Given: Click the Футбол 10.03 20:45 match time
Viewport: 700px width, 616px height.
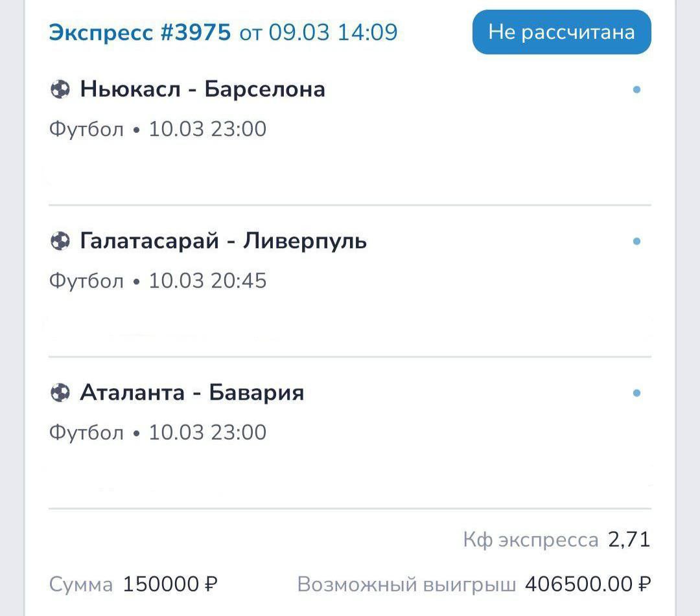Looking at the screenshot, I should pos(157,280).
